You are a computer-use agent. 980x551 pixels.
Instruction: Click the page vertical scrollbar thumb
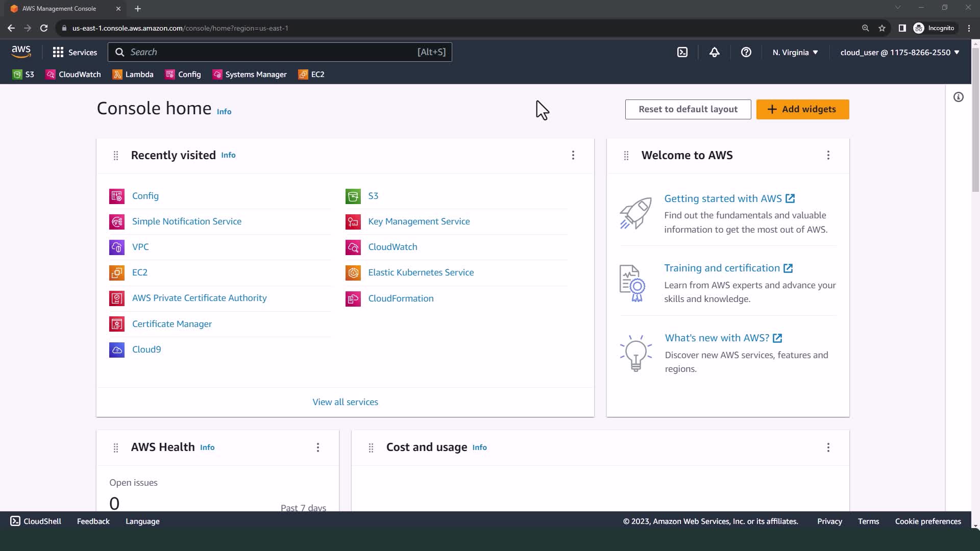[x=975, y=120]
